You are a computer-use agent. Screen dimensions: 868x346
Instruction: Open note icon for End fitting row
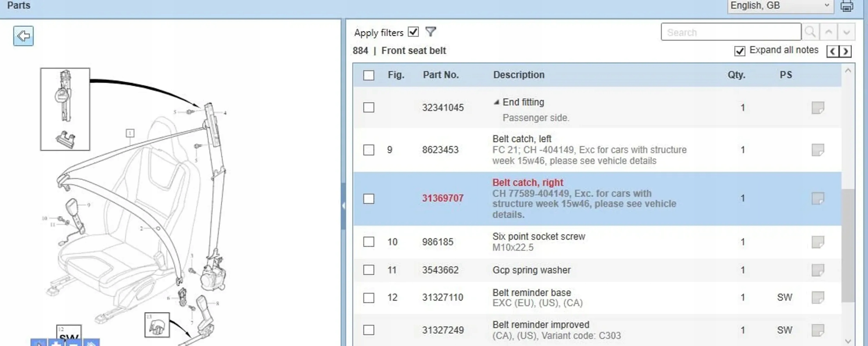pos(818,108)
